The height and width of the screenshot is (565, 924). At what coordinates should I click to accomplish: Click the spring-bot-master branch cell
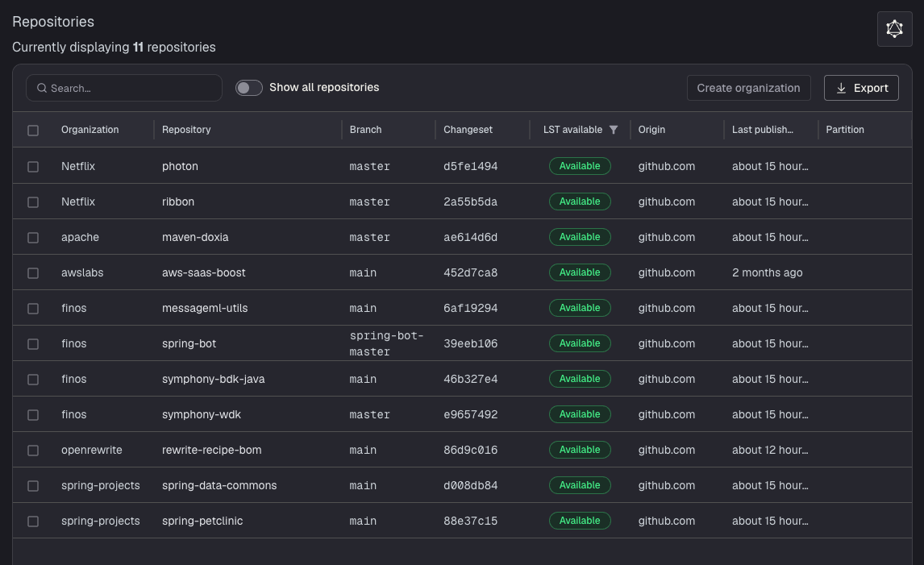click(x=386, y=343)
